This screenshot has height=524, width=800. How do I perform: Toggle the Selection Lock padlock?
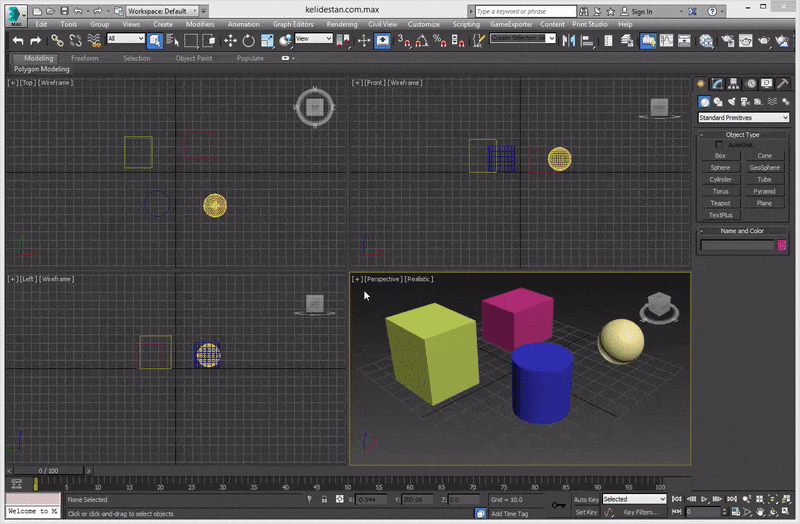point(324,500)
